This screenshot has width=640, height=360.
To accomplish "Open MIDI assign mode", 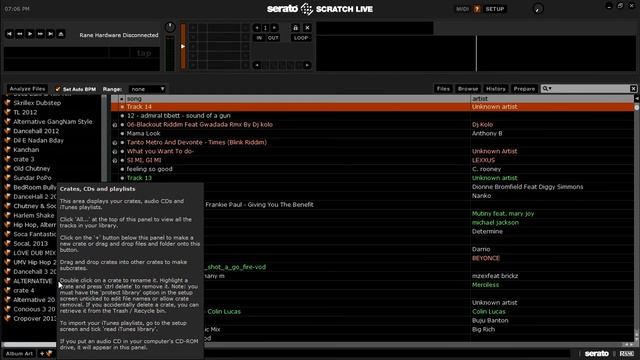I will [462, 9].
